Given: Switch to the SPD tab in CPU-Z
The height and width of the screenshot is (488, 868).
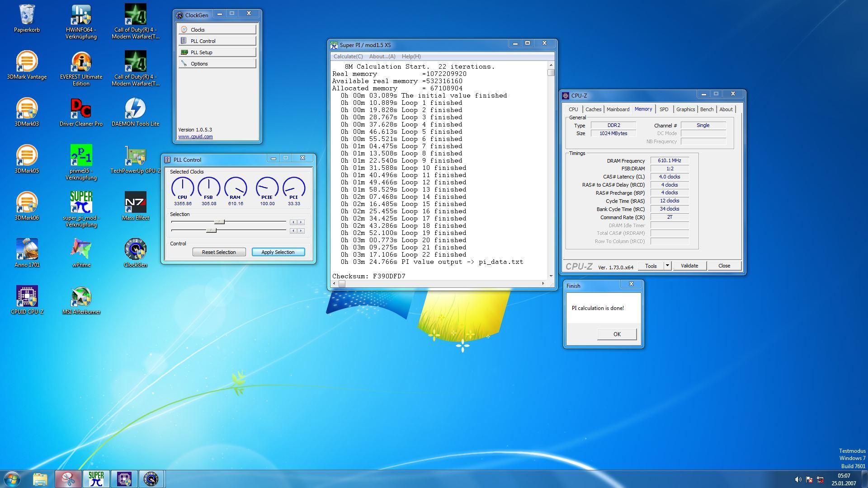Looking at the screenshot, I should click(664, 109).
